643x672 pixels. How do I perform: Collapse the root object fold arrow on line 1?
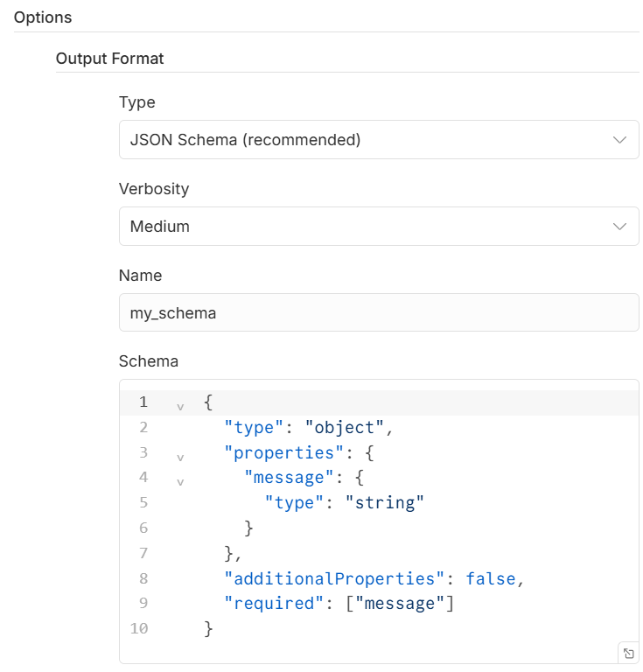tap(180, 407)
